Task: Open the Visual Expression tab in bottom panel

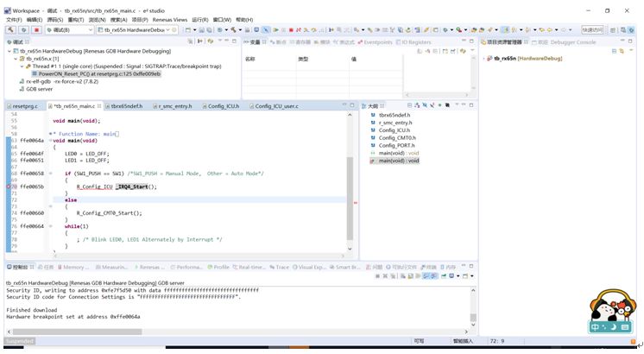Action: click(x=310, y=267)
